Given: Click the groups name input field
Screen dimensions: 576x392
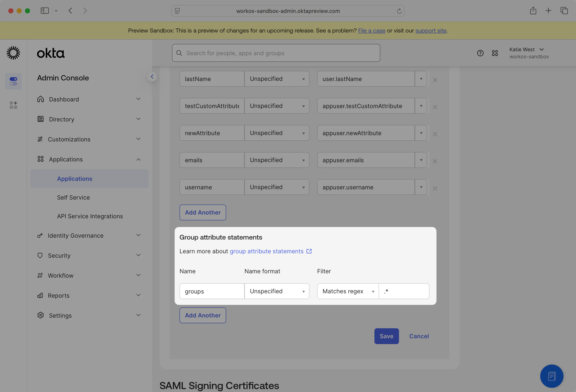Looking at the screenshot, I should pos(212,291).
